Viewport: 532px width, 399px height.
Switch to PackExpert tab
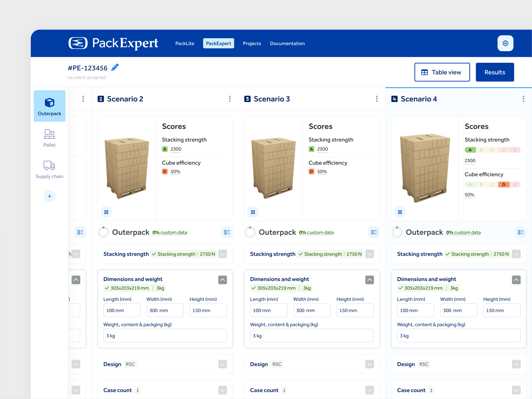(x=218, y=44)
